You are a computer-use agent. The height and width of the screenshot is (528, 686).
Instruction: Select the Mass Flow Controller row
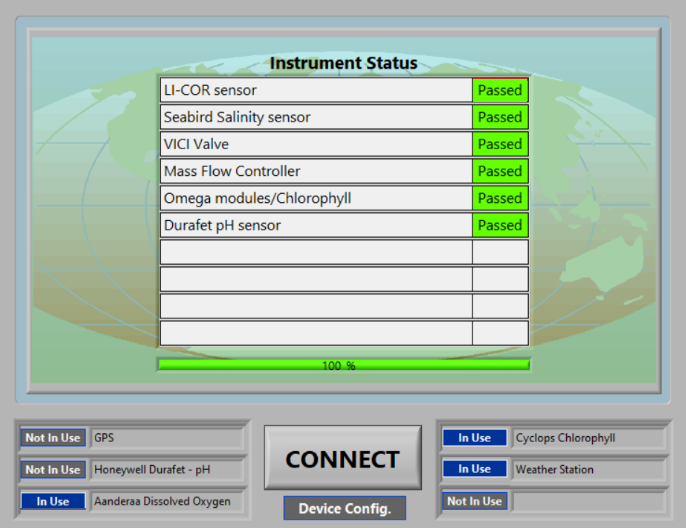click(x=315, y=171)
